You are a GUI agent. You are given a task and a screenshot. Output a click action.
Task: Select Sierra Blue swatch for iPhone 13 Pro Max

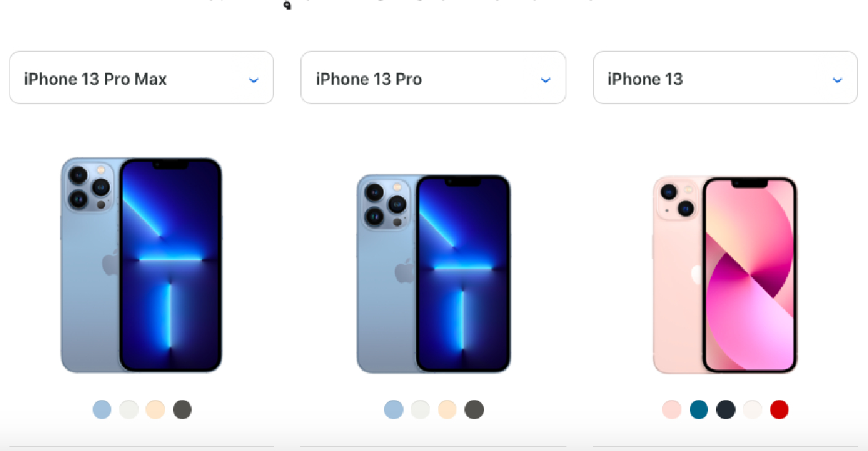(102, 410)
